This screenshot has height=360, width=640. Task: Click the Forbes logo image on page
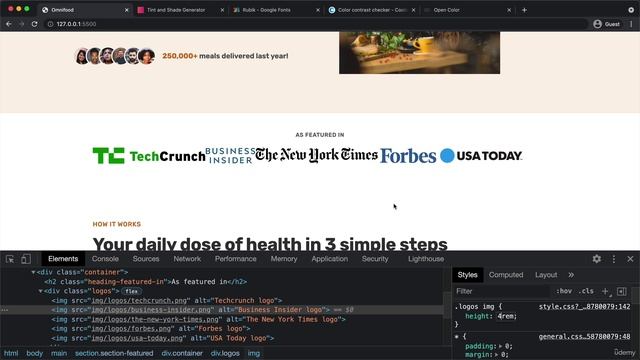(408, 156)
